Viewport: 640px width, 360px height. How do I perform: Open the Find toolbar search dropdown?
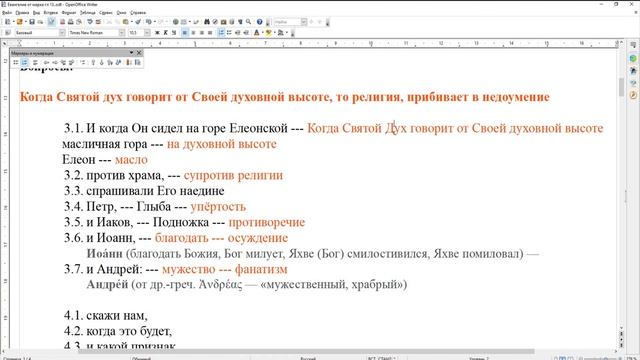pyautogui.click(x=304, y=22)
